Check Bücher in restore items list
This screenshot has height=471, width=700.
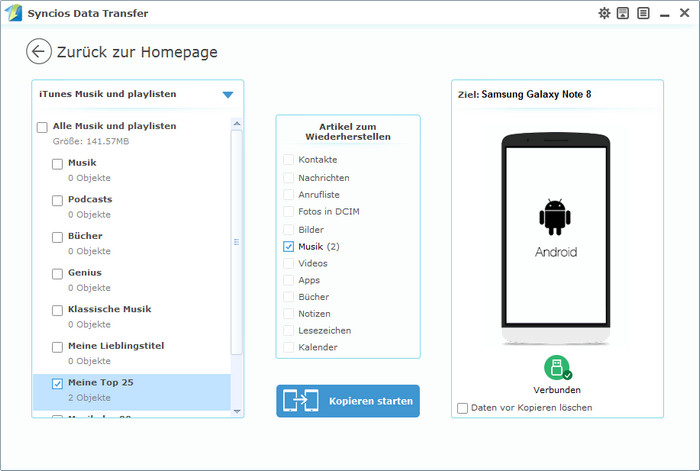tap(288, 297)
